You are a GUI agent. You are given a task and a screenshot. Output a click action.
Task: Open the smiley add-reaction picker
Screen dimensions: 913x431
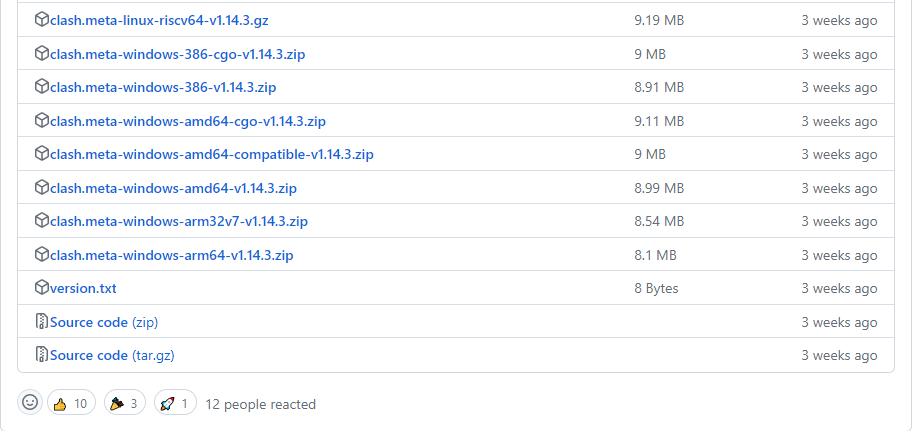click(x=30, y=403)
